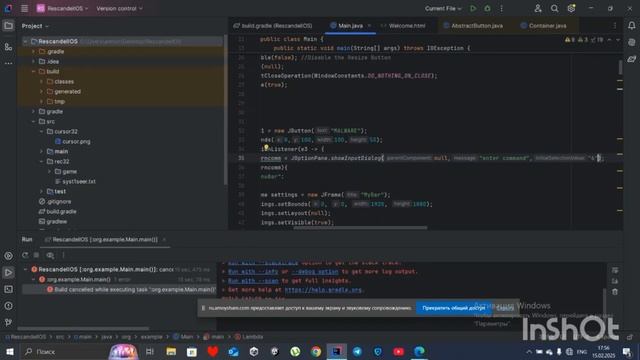Screen dimensions: 640x360
Task: Switch to the Welcome.html tab
Action: coord(403,26)
